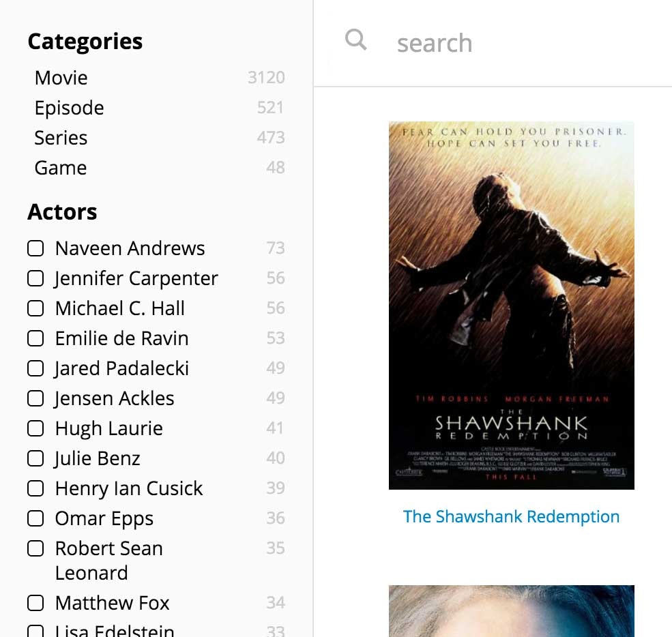Click the Categories heading
The height and width of the screenshot is (637, 672).
tap(85, 42)
